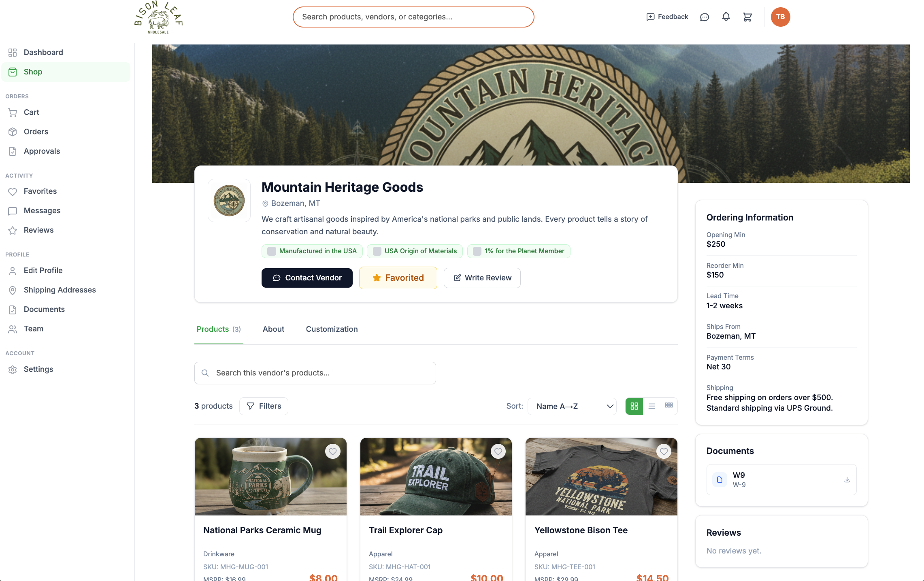
Task: Favorite the National Parks Ceramic Mug
Action: point(333,452)
